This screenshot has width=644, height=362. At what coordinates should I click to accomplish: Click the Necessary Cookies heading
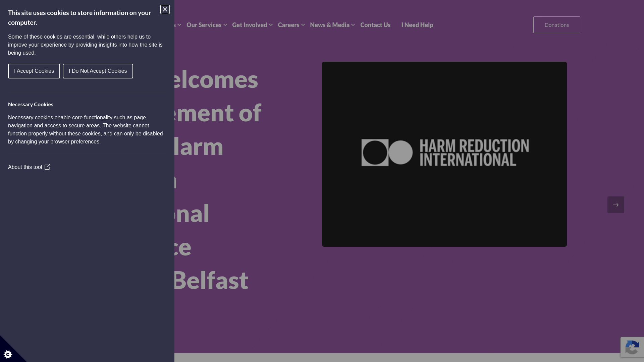point(31,104)
